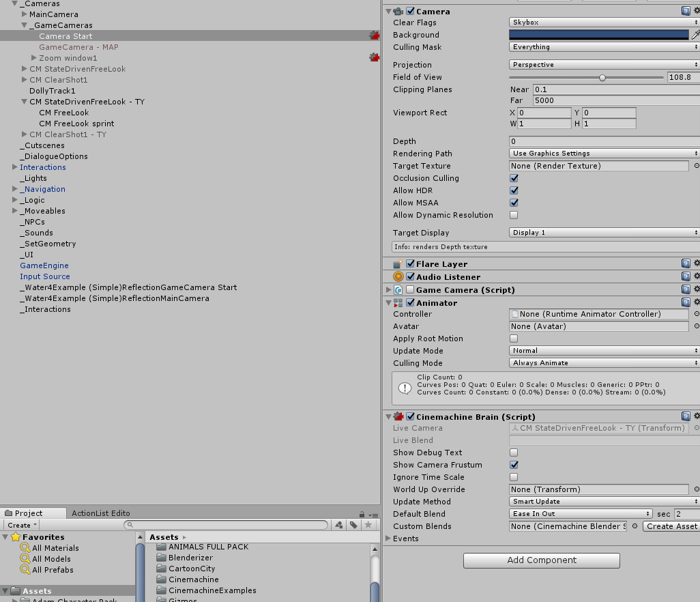Expand the Interactions hierarchy item

click(x=15, y=167)
